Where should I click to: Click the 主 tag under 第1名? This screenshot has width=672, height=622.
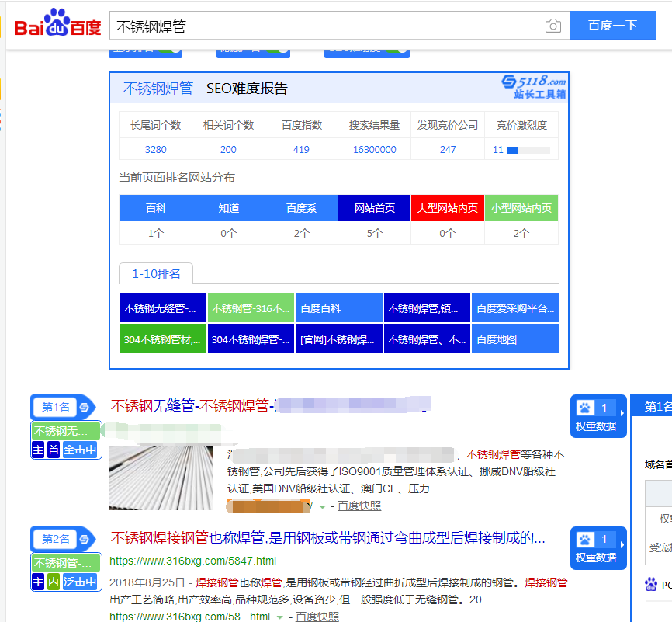38,450
